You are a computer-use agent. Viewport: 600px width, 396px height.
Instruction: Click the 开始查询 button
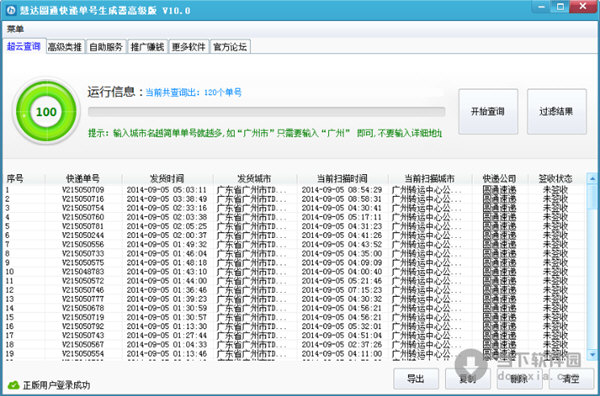[x=488, y=112]
